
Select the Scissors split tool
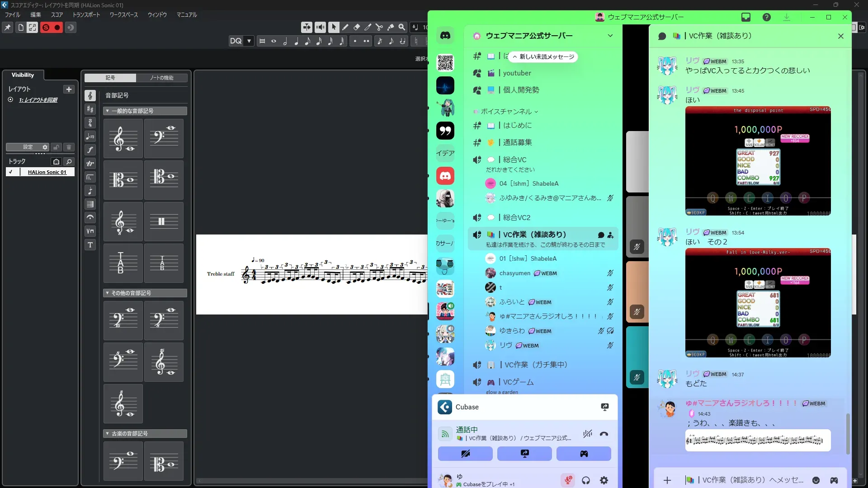(379, 27)
